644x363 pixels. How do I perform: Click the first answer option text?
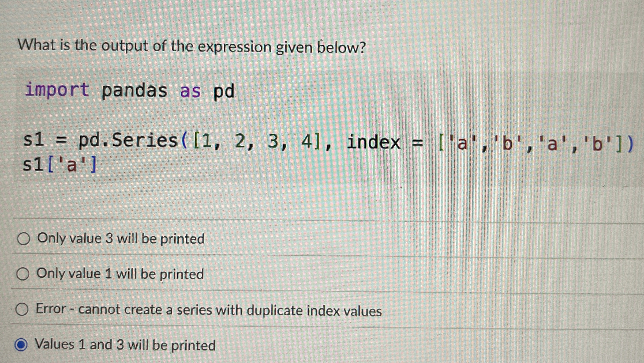click(x=120, y=238)
